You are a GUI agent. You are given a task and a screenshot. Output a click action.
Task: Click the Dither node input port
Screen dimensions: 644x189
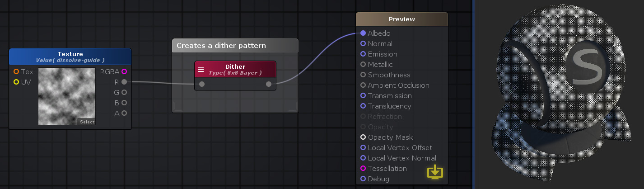202,84
